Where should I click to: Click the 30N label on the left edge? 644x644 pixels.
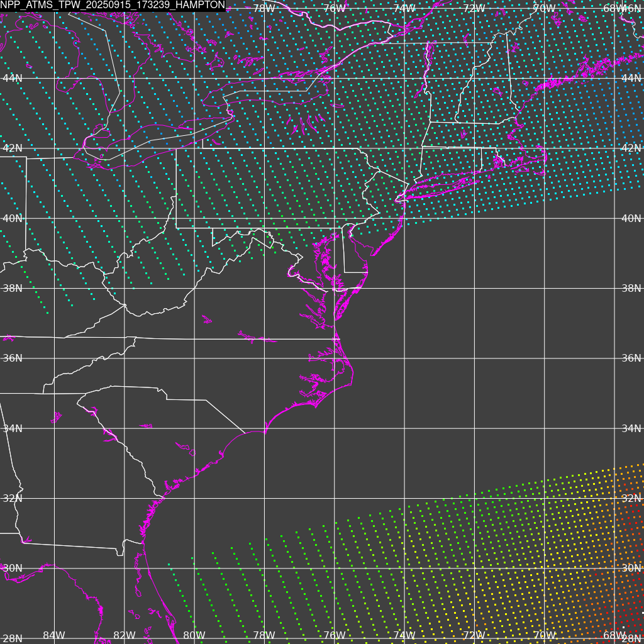[x=13, y=568]
